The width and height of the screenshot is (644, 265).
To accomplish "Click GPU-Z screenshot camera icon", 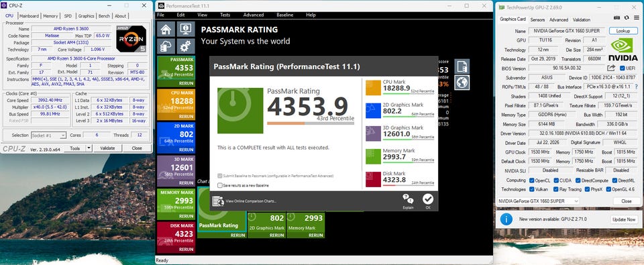I will pos(617,17).
